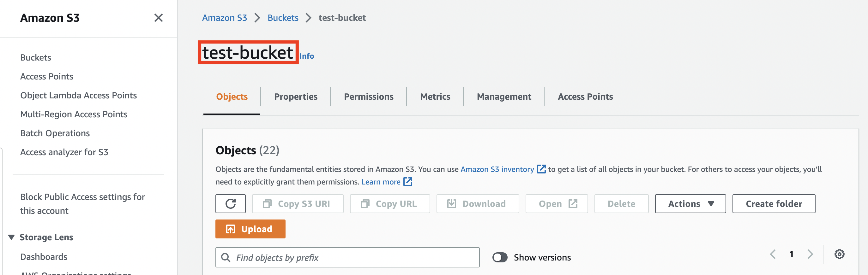This screenshot has width=868, height=275.
Task: Click the search magnifier icon in prefix field
Action: tap(226, 257)
